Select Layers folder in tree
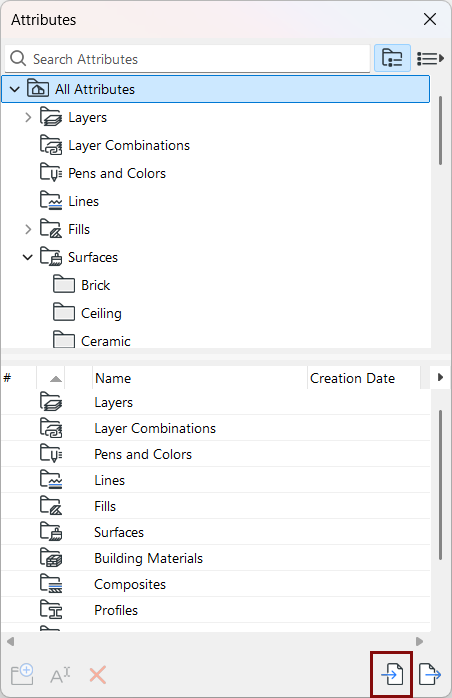Screen dimensions: 452x698 click(x=87, y=118)
